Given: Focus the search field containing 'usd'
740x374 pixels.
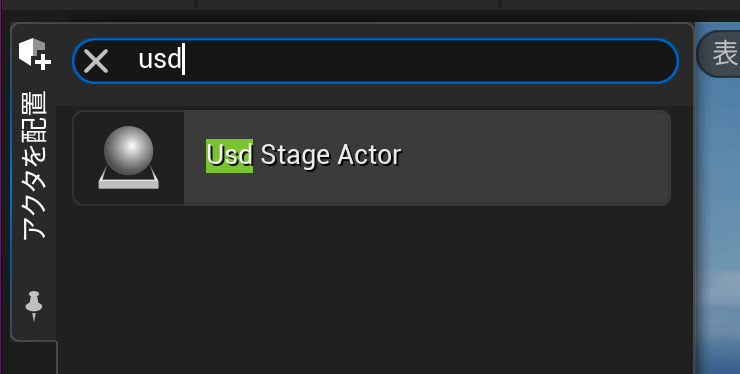Looking at the screenshot, I should pos(376,61).
